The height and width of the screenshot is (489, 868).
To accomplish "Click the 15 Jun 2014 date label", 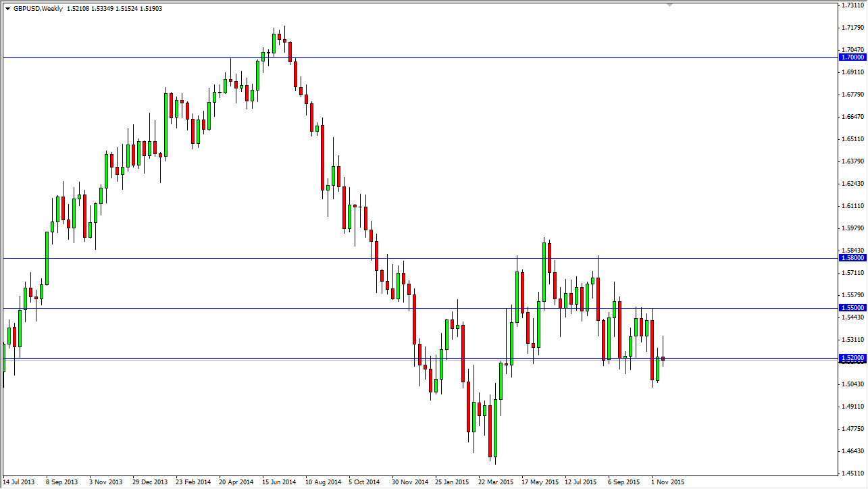I will (x=280, y=482).
